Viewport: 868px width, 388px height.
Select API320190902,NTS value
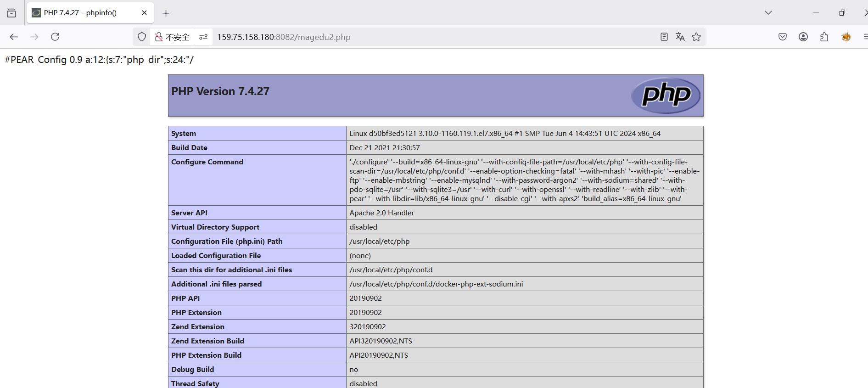coord(381,341)
